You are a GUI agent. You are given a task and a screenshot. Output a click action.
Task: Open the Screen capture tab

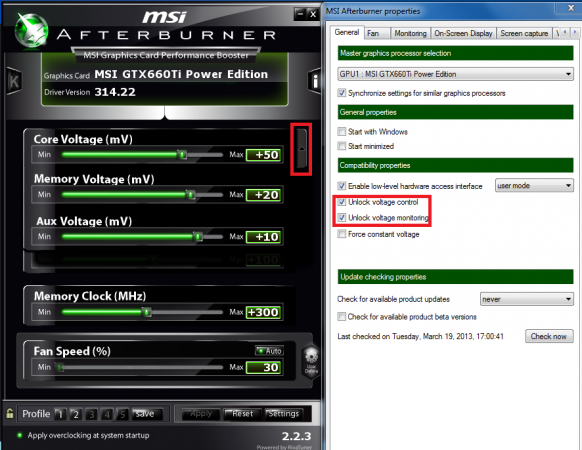524,33
